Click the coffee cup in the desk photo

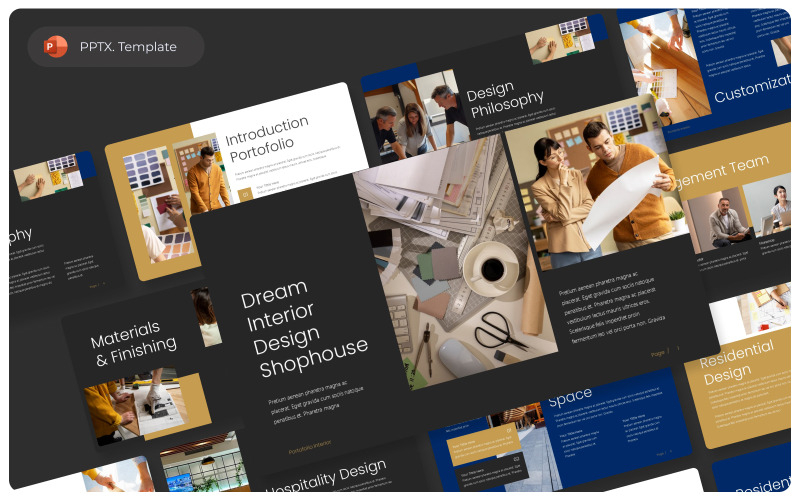point(490,268)
